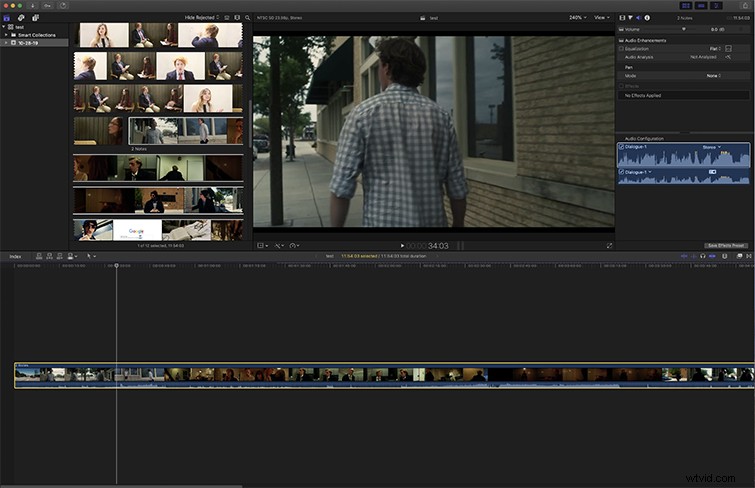Enter full screen viewer playback
Screen dimensions: 755x488
pos(609,246)
